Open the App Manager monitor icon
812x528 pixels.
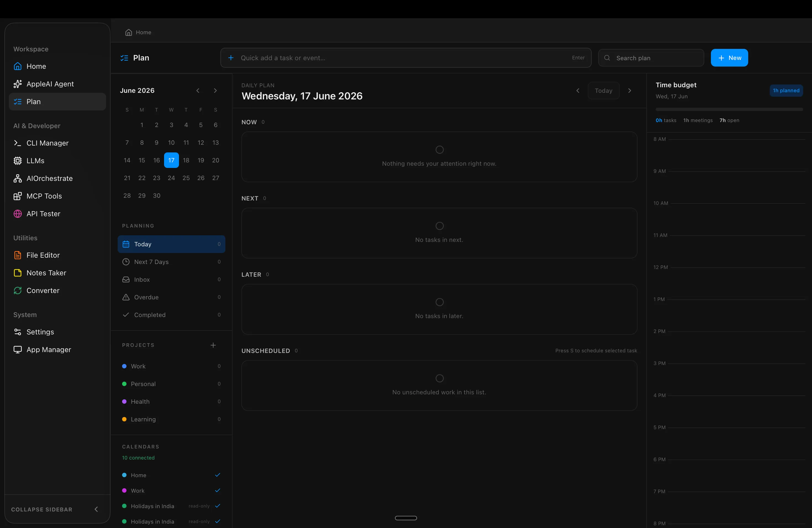coord(17,350)
